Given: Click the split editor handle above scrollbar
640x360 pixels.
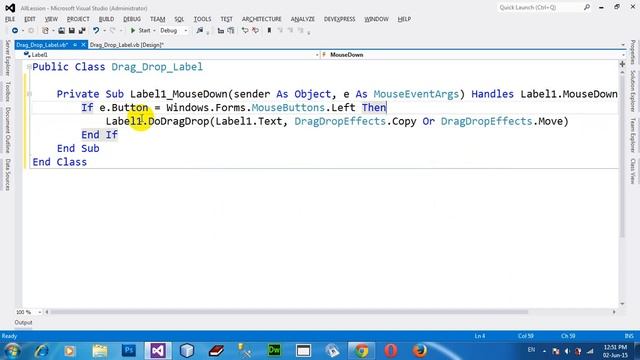Looking at the screenshot, I should pyautogui.click(x=622, y=64).
